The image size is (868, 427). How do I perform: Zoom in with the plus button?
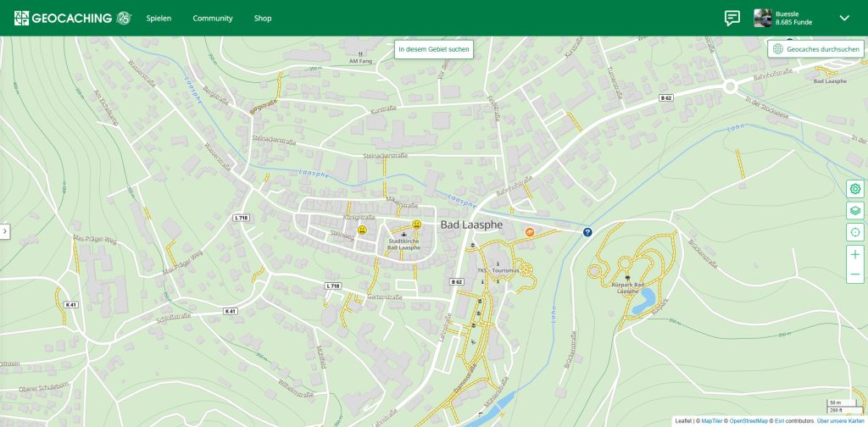(x=854, y=255)
